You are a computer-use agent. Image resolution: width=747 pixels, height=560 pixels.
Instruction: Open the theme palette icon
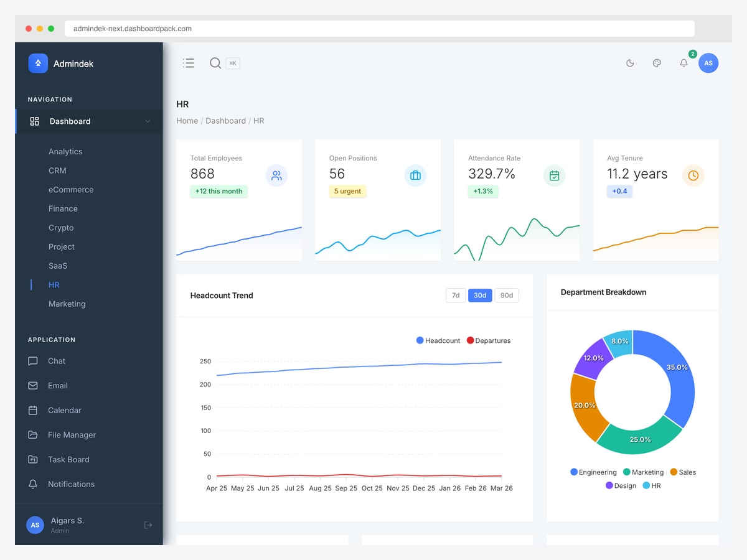pyautogui.click(x=657, y=63)
